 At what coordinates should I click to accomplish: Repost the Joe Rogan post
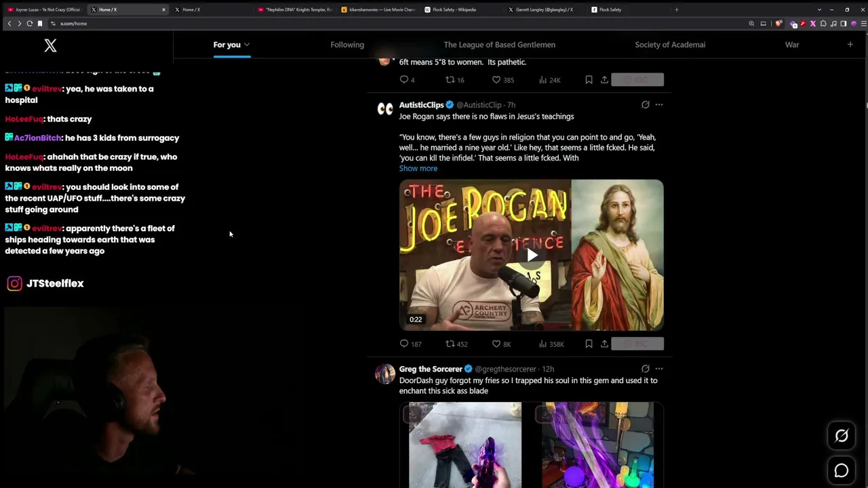coord(456,344)
